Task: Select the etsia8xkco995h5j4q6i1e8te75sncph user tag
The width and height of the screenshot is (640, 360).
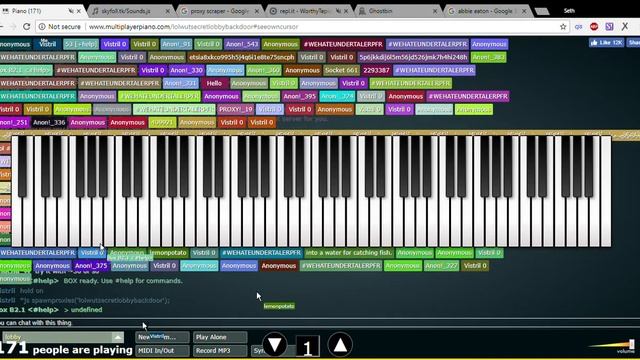Action: coord(241,57)
